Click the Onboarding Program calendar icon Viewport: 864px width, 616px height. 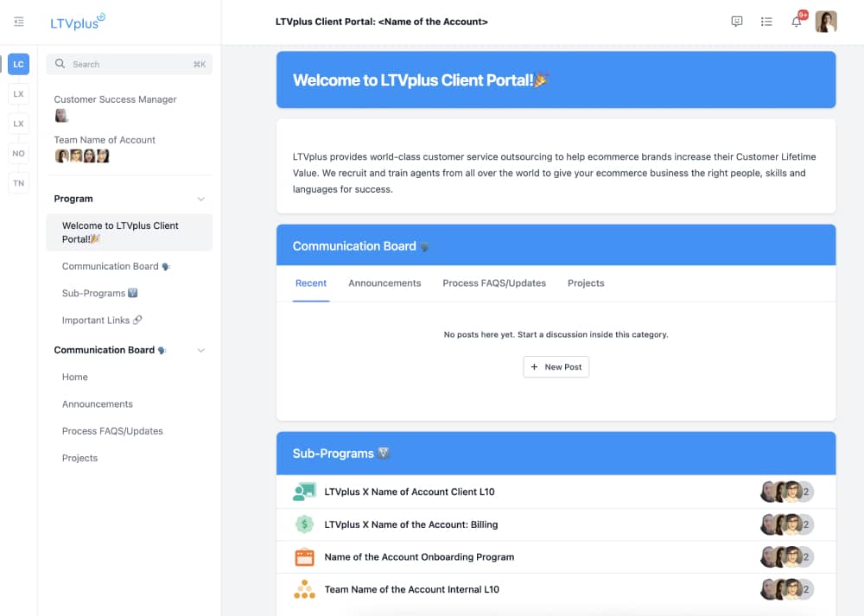coord(304,557)
